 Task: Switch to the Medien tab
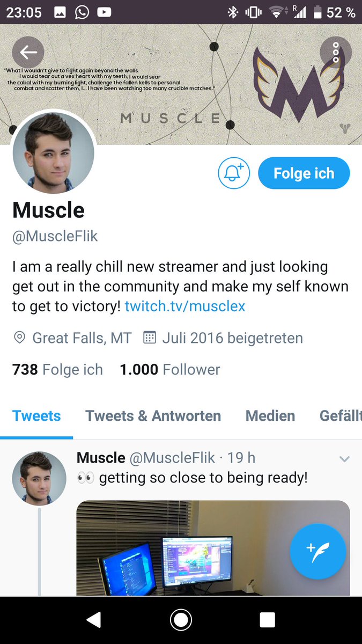(x=270, y=416)
